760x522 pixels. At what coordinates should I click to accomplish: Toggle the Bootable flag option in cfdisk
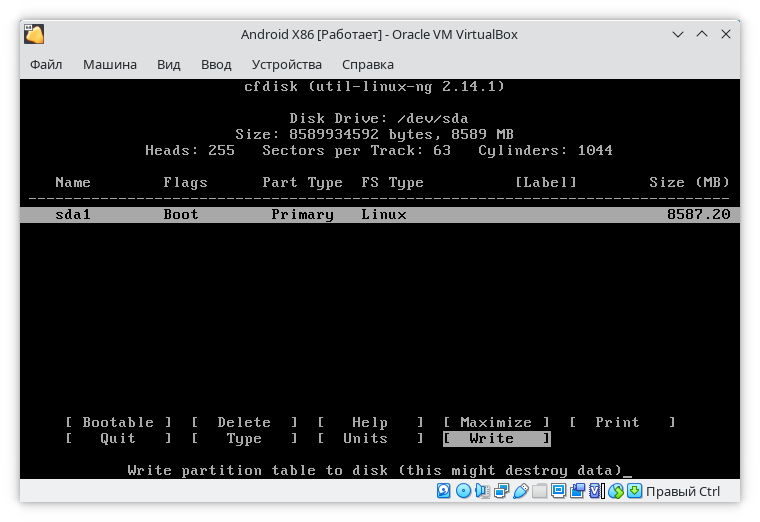[x=118, y=422]
